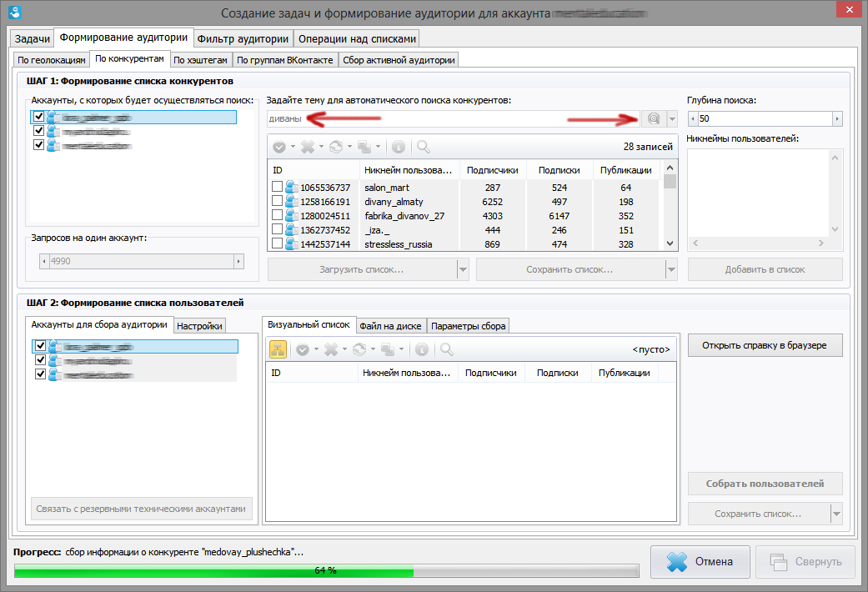
Task: Switch to the Задачи tab
Action: [33, 38]
